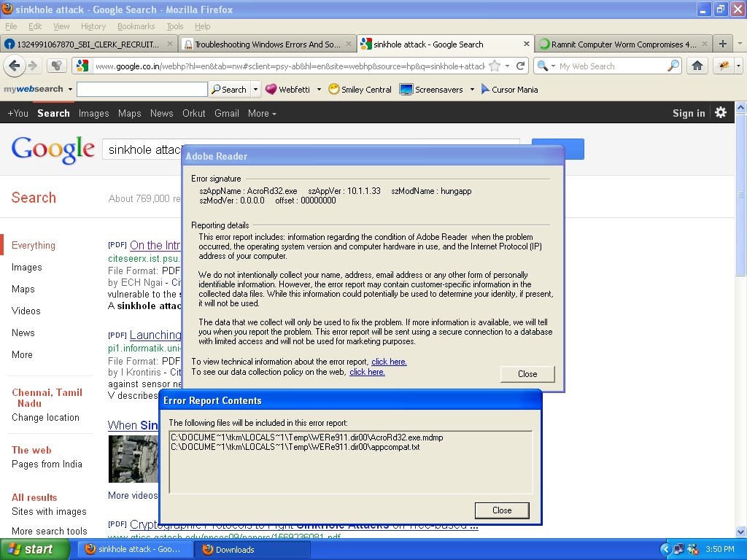Open Google search preferences gear icon
The width and height of the screenshot is (747, 560).
click(x=721, y=112)
